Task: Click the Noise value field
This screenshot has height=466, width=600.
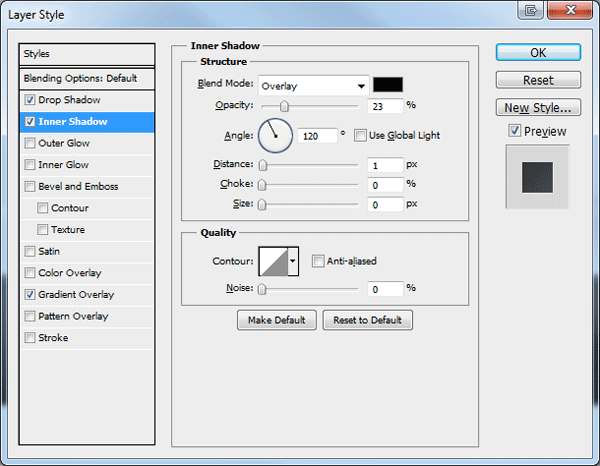Action: coord(385,289)
